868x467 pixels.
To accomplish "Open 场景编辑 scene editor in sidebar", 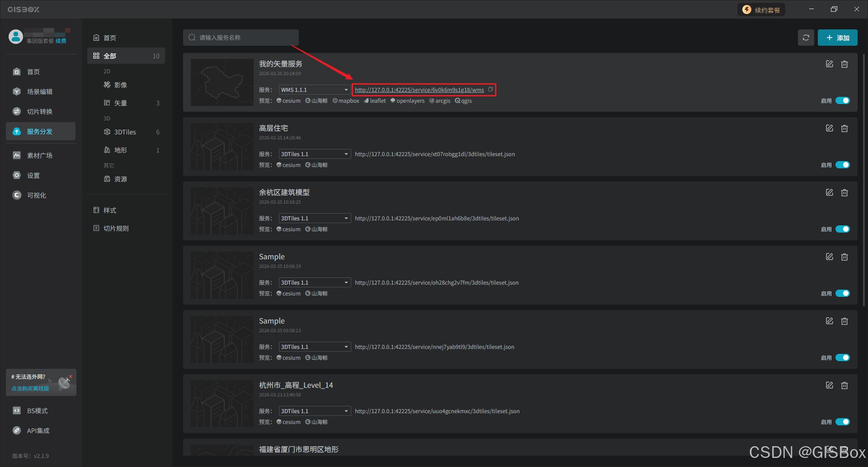I will (x=41, y=91).
